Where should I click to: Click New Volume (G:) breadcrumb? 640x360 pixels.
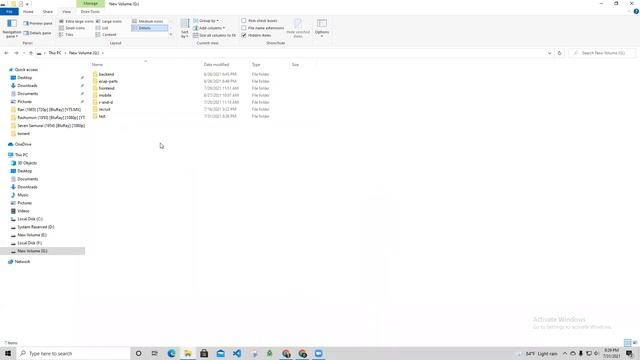pyautogui.click(x=84, y=53)
